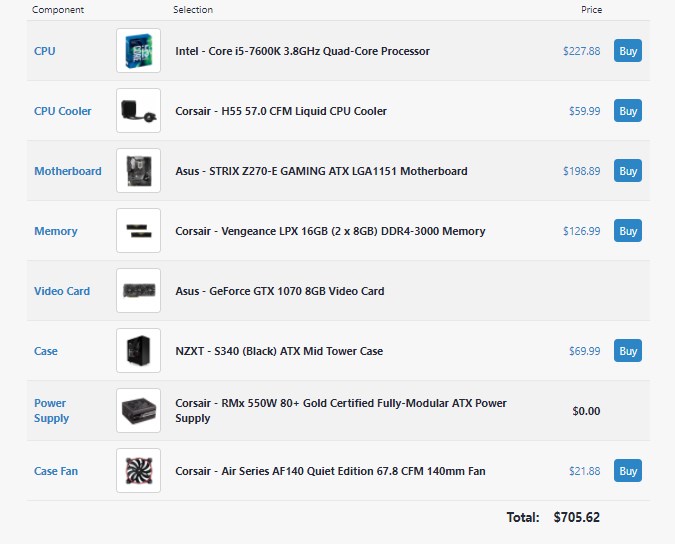Open the NZXT S340 case thumbnail
Screen dimensions: 675x544
tap(138, 351)
